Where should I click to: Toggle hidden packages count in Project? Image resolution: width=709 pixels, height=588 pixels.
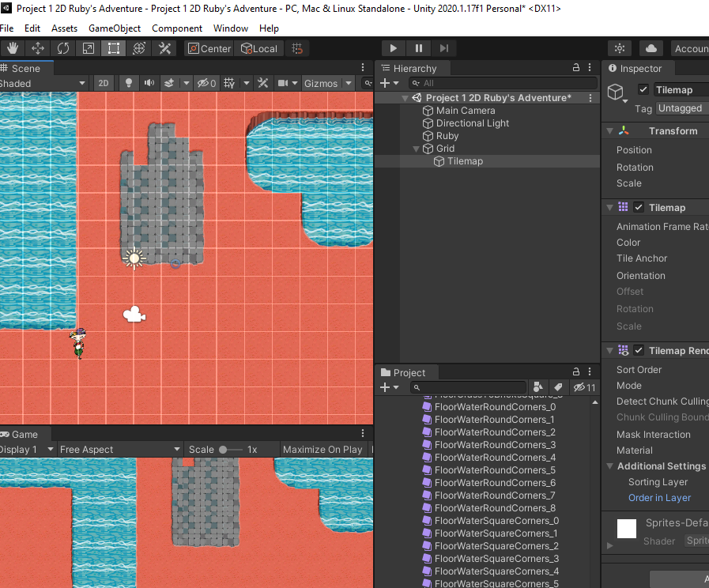click(x=584, y=387)
